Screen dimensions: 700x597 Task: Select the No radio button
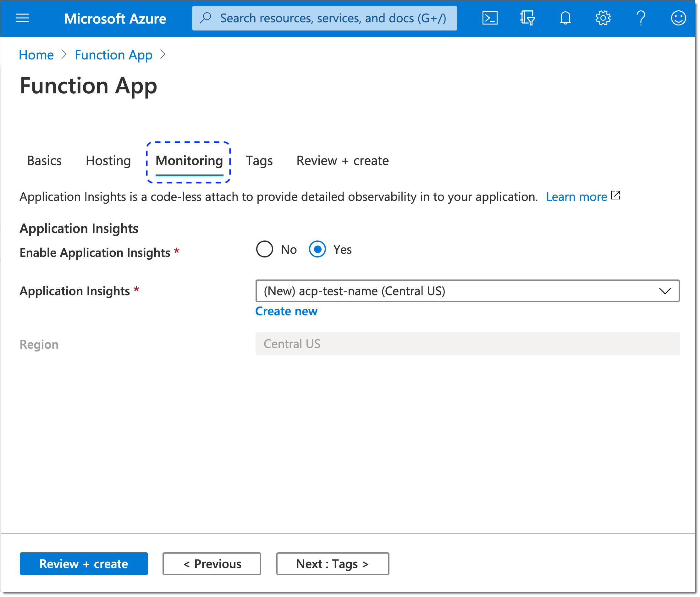(265, 249)
